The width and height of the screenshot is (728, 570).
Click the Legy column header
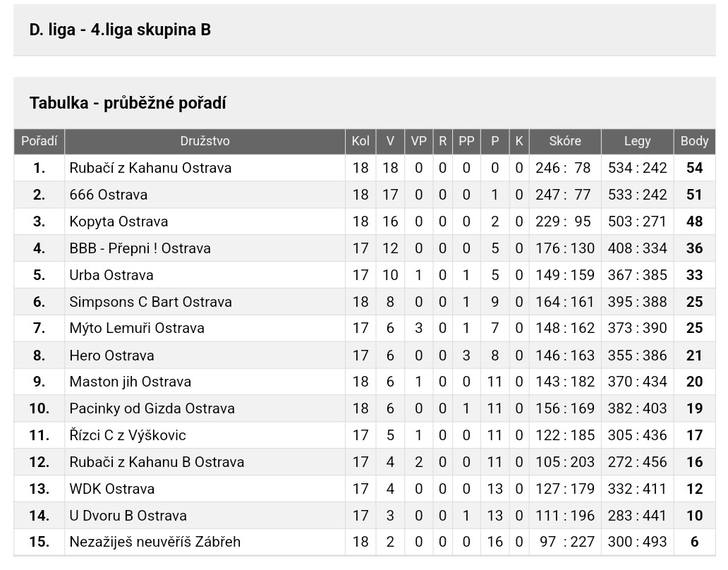[637, 141]
